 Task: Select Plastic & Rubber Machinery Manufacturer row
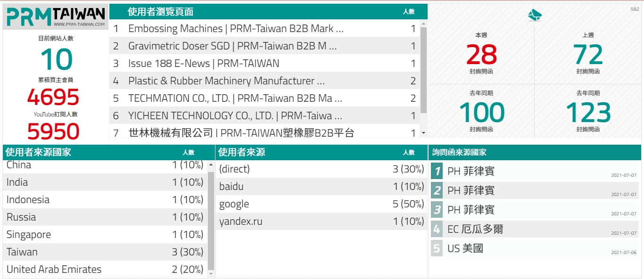click(264, 81)
